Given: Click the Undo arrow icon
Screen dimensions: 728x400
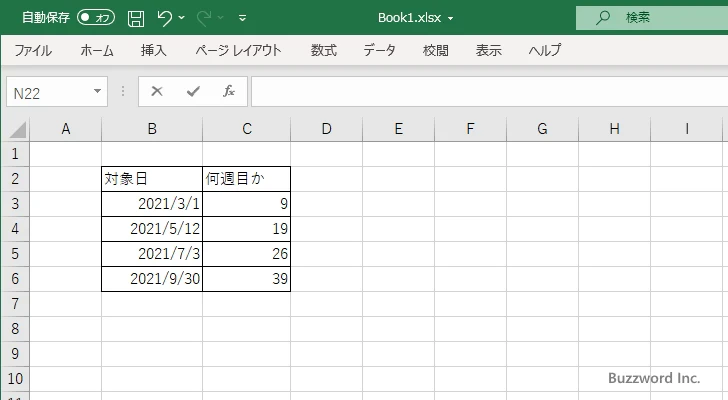Looking at the screenshot, I should (164, 18).
